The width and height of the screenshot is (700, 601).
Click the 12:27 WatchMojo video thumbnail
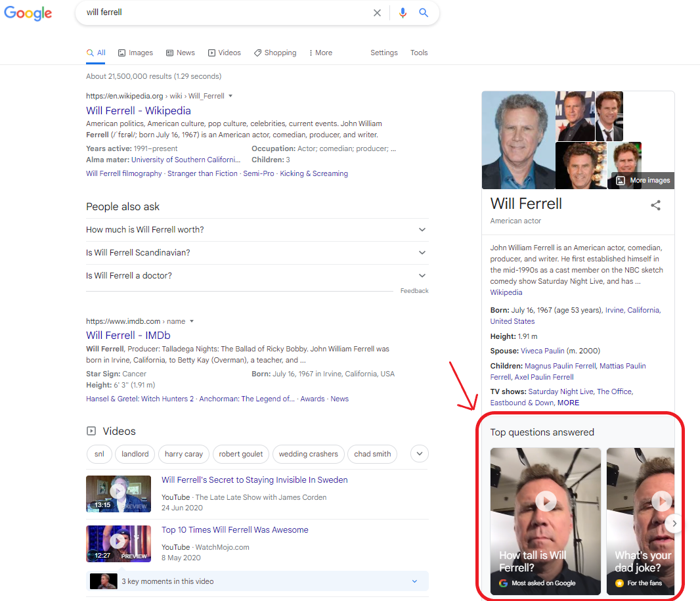click(118, 544)
